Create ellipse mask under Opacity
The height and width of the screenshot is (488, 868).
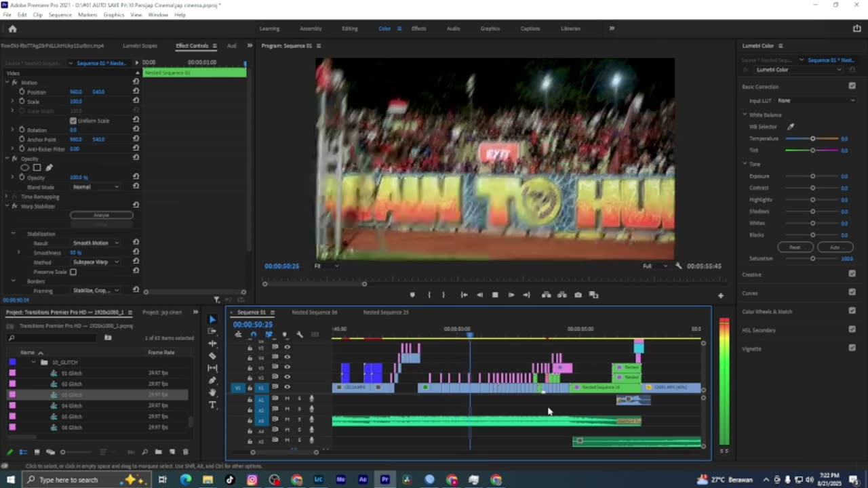25,167
